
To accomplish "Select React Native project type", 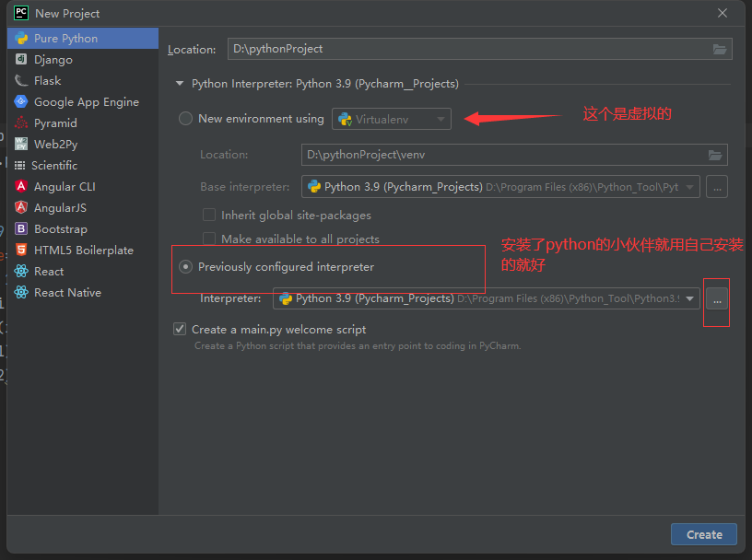I will coord(83,293).
